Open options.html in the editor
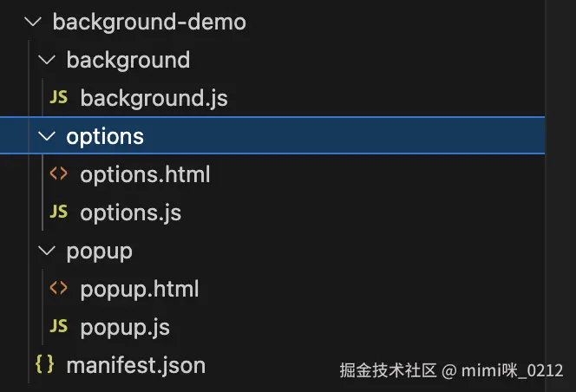This screenshot has width=576, height=392. pos(145,174)
